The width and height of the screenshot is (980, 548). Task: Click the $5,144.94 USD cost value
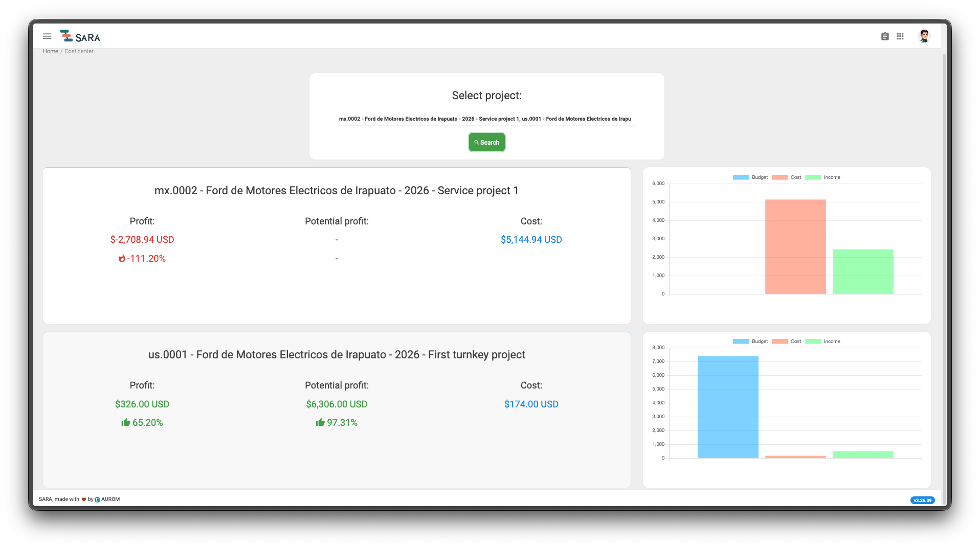point(531,240)
